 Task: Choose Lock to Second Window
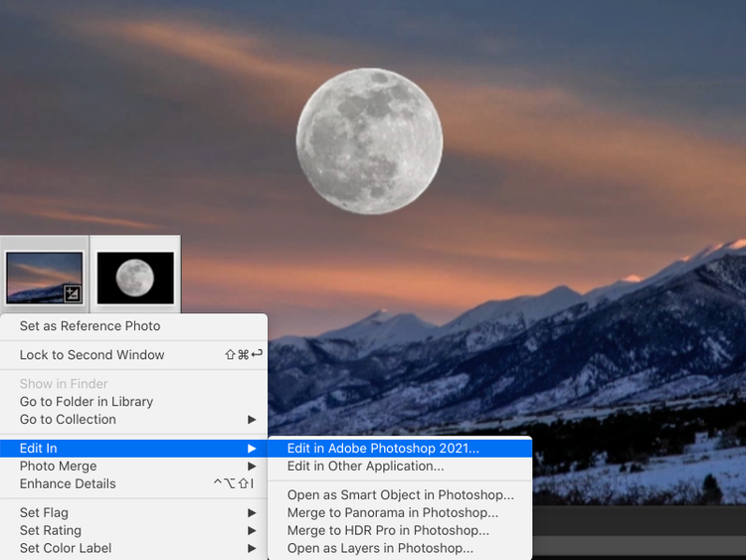click(x=92, y=355)
